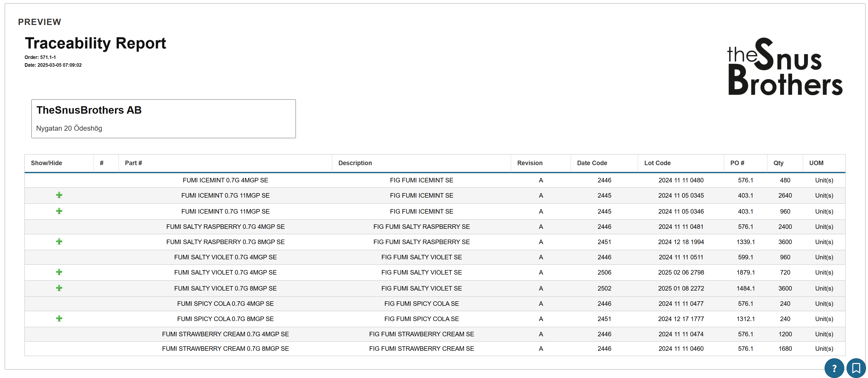Click theSnusBrothers logo image
This screenshot has height=378, width=868.
point(785,66)
